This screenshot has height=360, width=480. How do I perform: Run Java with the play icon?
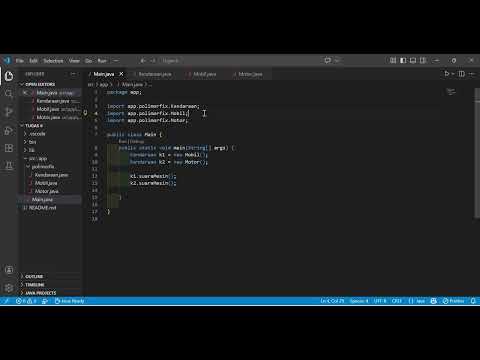coord(447,74)
